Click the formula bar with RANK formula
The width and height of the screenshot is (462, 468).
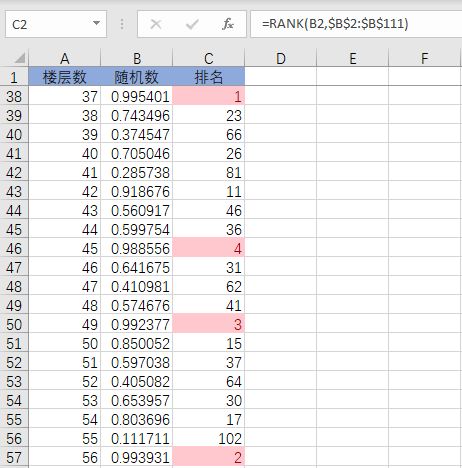click(356, 24)
